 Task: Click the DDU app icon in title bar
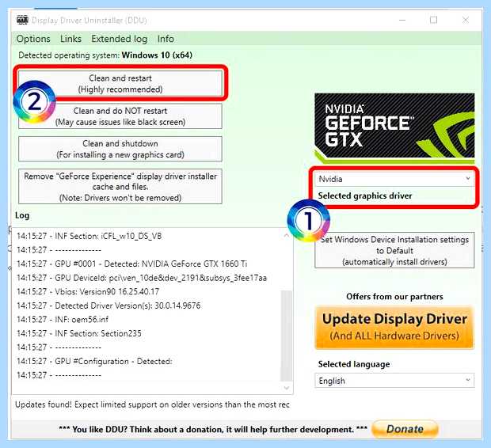[22, 20]
